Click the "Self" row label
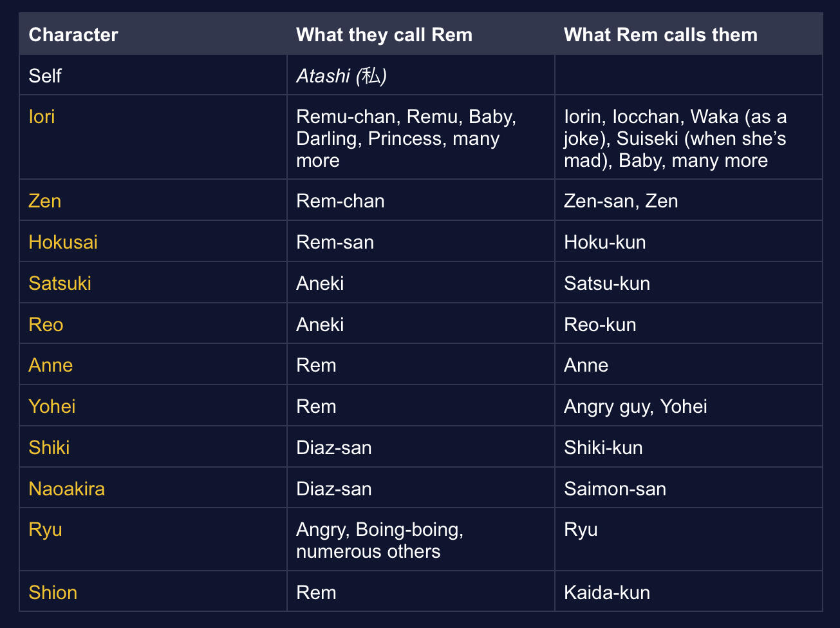 45,76
